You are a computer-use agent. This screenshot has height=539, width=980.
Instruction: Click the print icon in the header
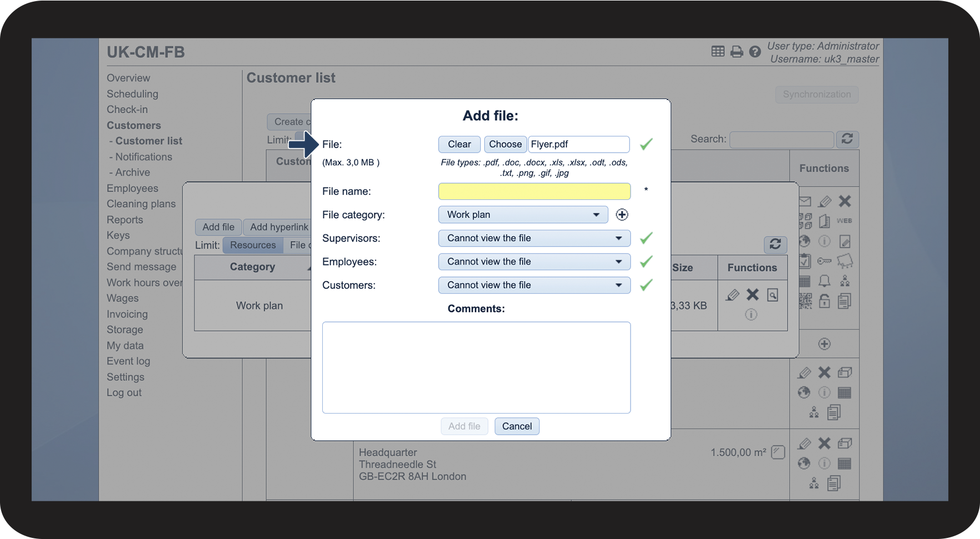[737, 52]
